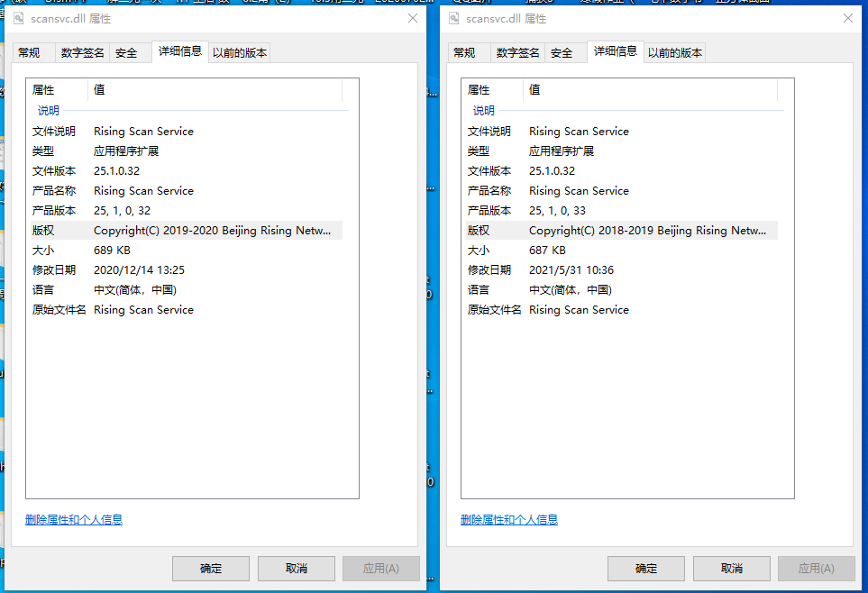868x593 pixels.
Task: Select 689 KB size value
Action: tap(112, 251)
